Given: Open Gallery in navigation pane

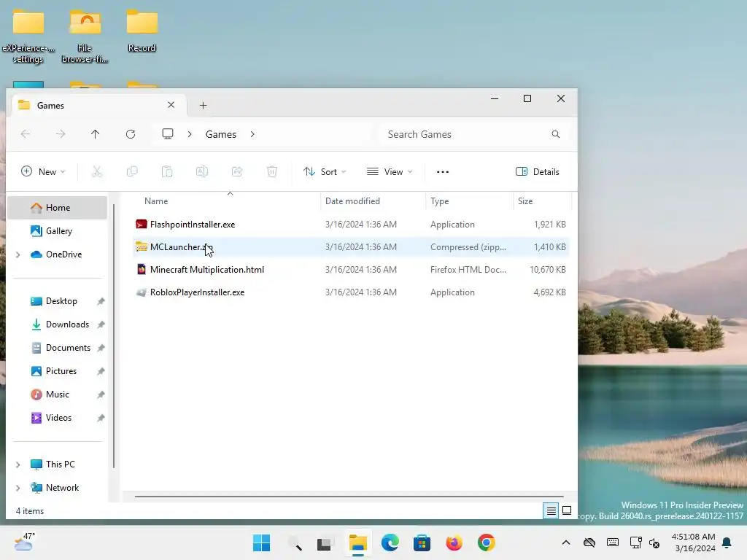Looking at the screenshot, I should (x=57, y=231).
